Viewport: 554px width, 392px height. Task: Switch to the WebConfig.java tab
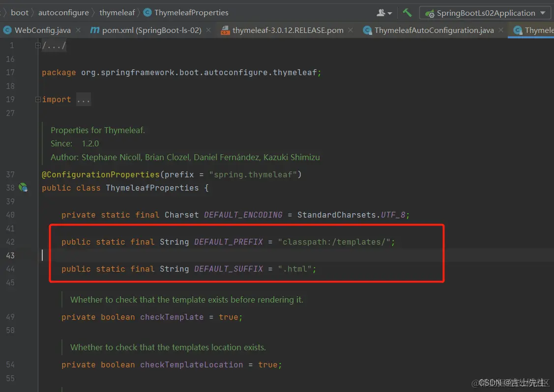(x=42, y=30)
